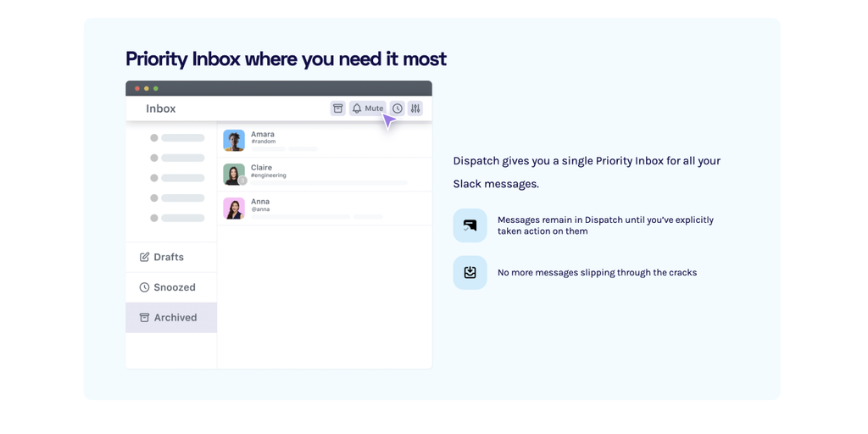Open Amara's message in #random
The height and width of the screenshot is (434, 868).
tap(325, 141)
